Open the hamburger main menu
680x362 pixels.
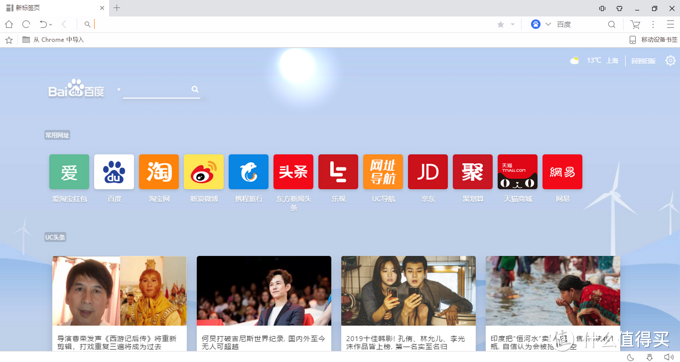tap(670, 24)
